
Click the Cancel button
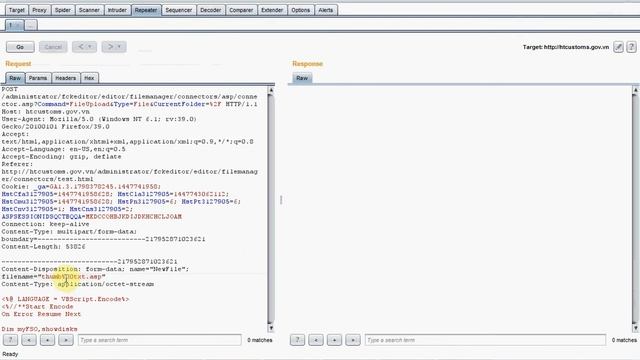tap(53, 47)
